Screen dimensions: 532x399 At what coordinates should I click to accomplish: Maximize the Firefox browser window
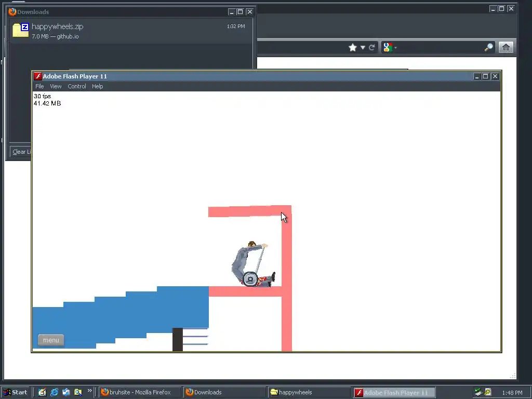click(x=501, y=9)
